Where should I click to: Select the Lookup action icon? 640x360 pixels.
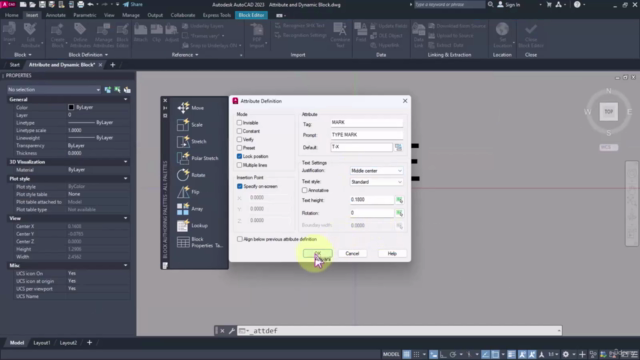(183, 225)
